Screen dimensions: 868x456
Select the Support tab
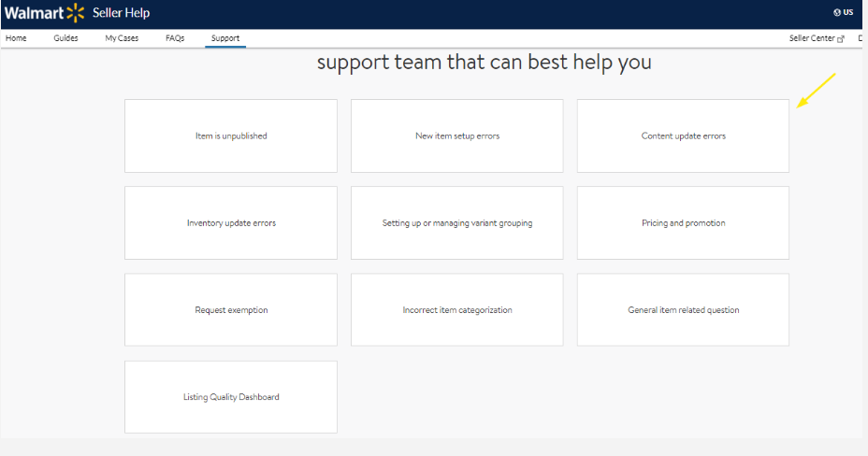pyautogui.click(x=225, y=38)
